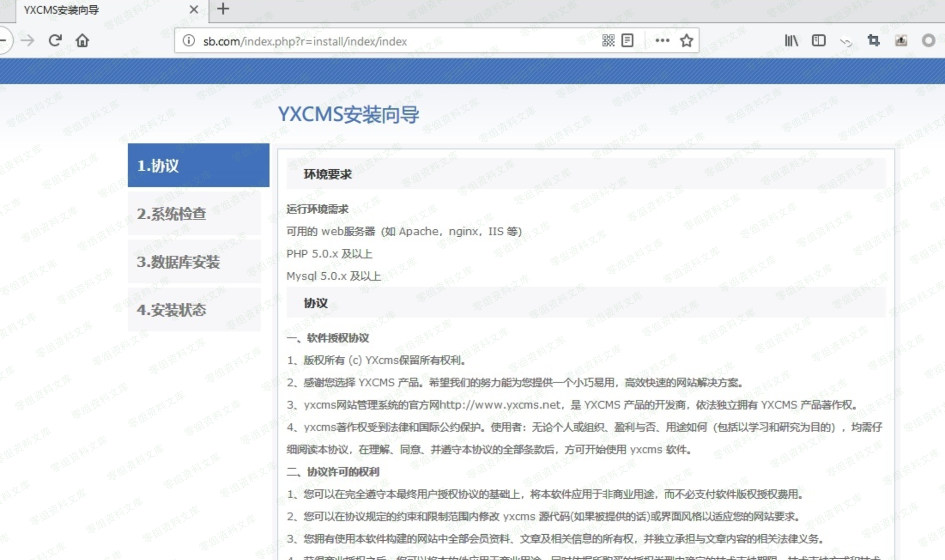Click the forward navigation arrow
The height and width of the screenshot is (560, 945).
pyautogui.click(x=28, y=41)
